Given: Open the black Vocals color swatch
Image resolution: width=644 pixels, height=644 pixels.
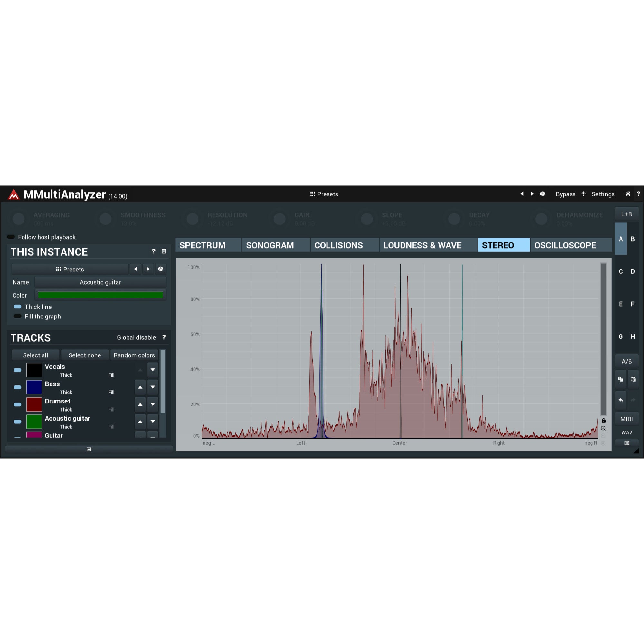Looking at the screenshot, I should [34, 370].
